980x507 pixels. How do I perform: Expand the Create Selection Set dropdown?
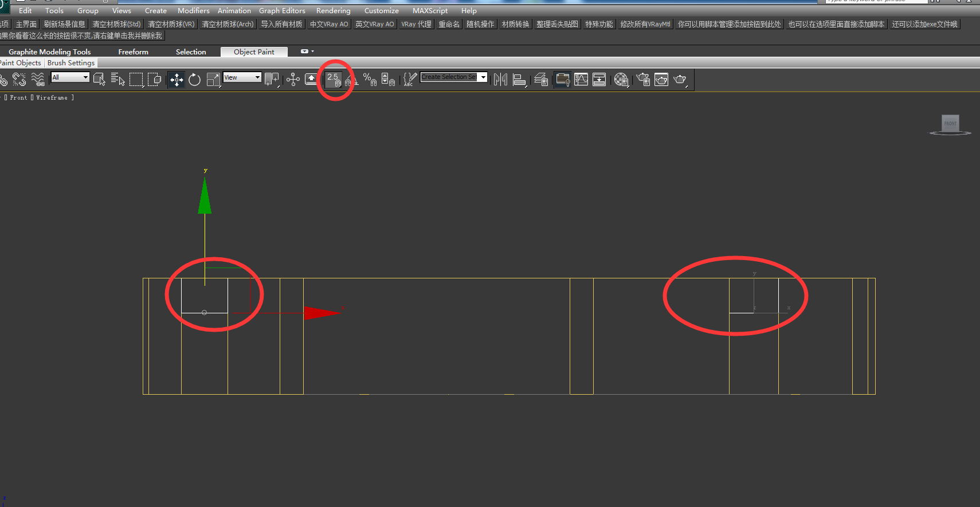coord(454,77)
